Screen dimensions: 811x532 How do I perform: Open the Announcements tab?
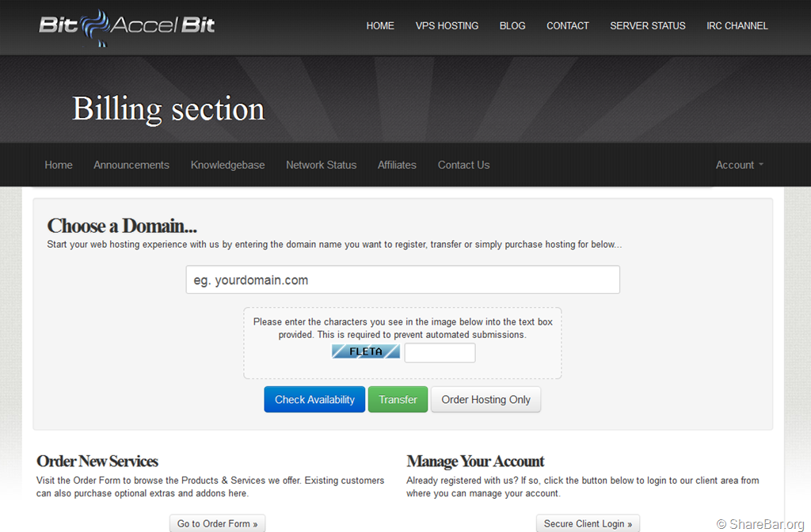click(131, 165)
